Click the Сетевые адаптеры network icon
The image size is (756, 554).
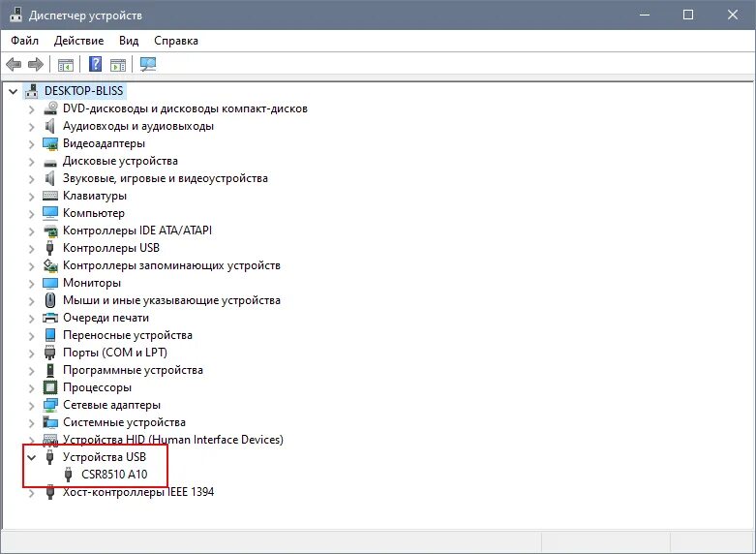[x=50, y=405]
